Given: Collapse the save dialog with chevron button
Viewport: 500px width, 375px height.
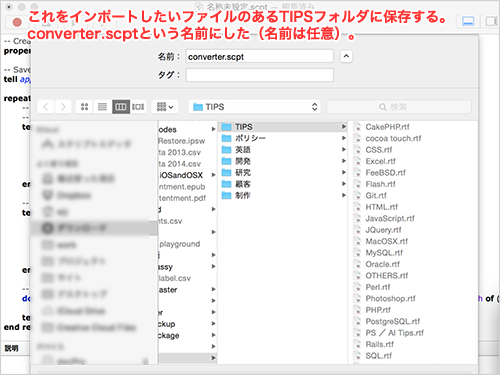Looking at the screenshot, I should (x=346, y=56).
